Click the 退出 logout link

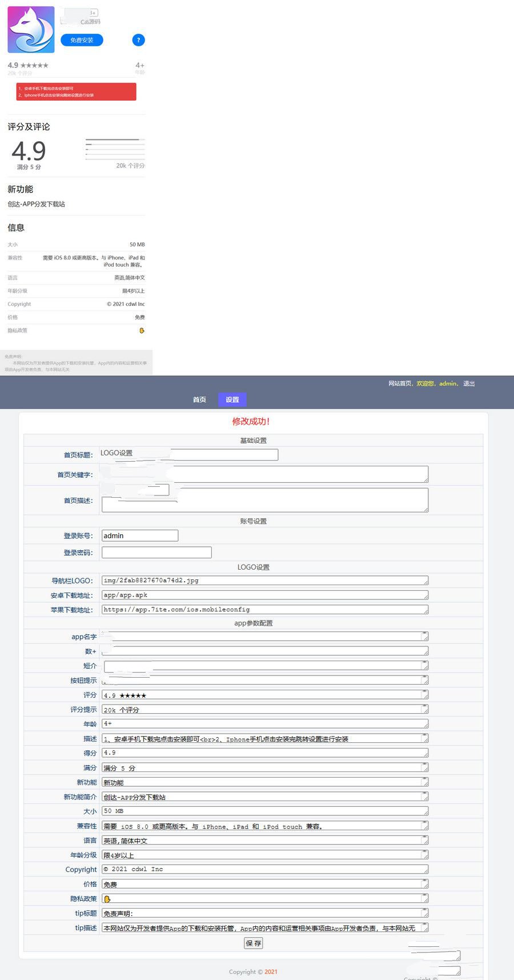469,383
